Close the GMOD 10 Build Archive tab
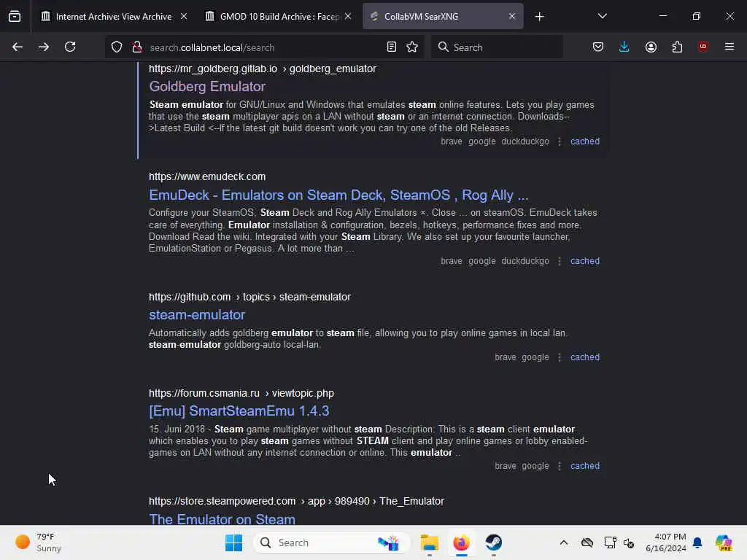747x560 pixels. 348,16
